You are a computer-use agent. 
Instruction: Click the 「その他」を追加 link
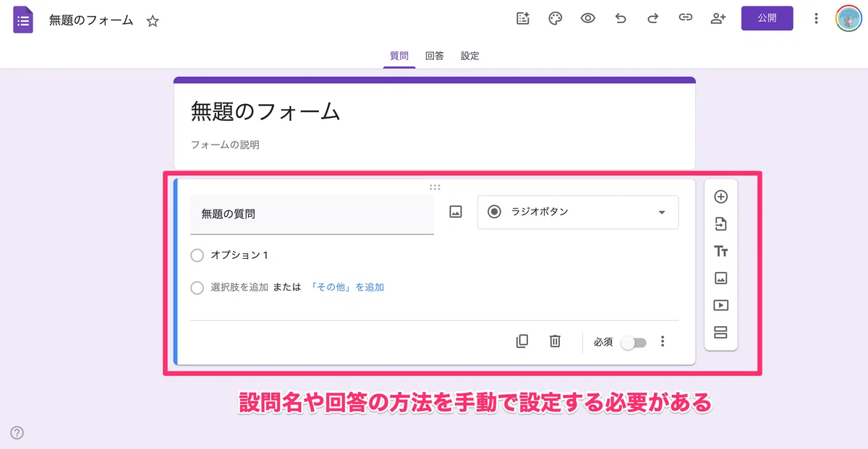coord(347,287)
